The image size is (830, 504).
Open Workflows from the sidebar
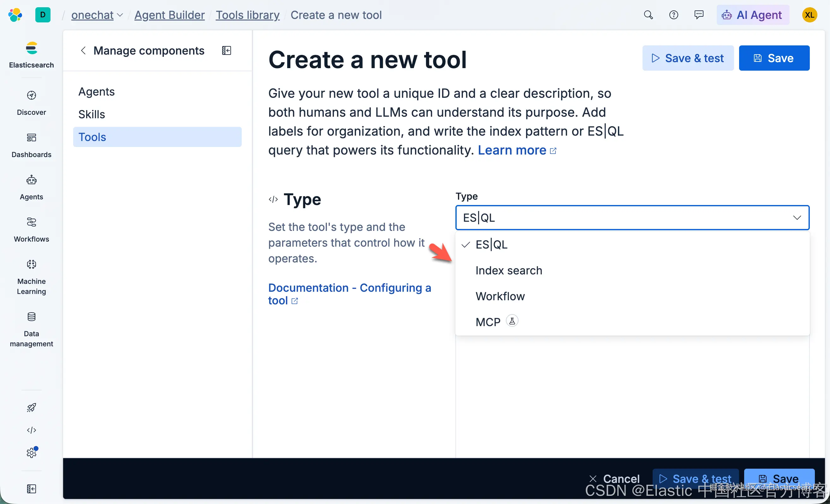[31, 229]
